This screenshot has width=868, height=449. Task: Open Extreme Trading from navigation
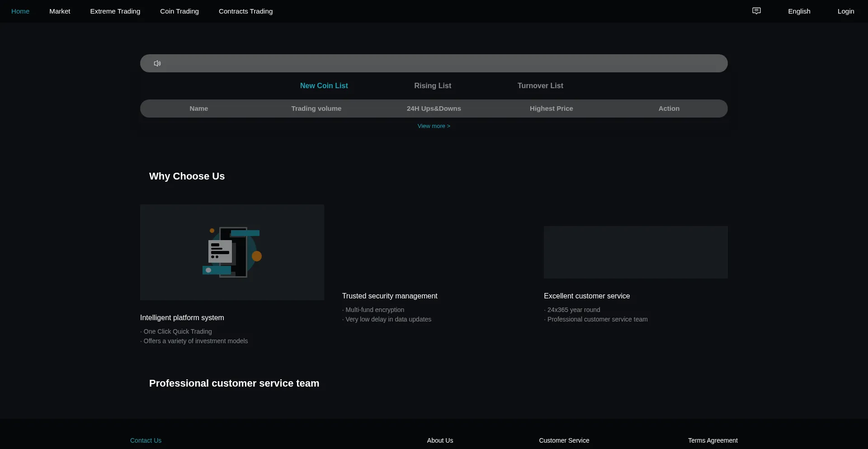pos(115,11)
